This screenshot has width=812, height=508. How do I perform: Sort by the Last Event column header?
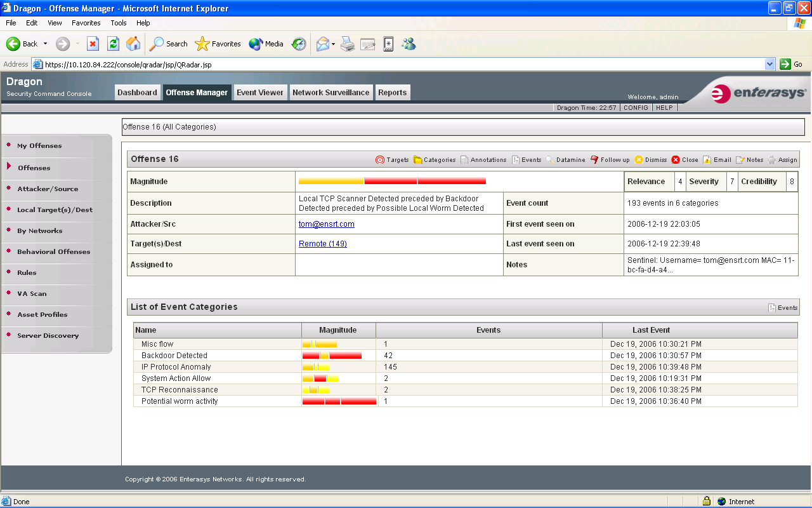click(x=700, y=330)
